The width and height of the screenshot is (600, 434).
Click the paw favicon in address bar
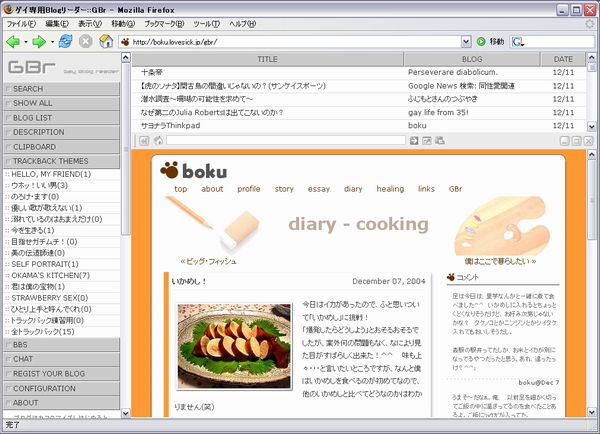point(125,42)
